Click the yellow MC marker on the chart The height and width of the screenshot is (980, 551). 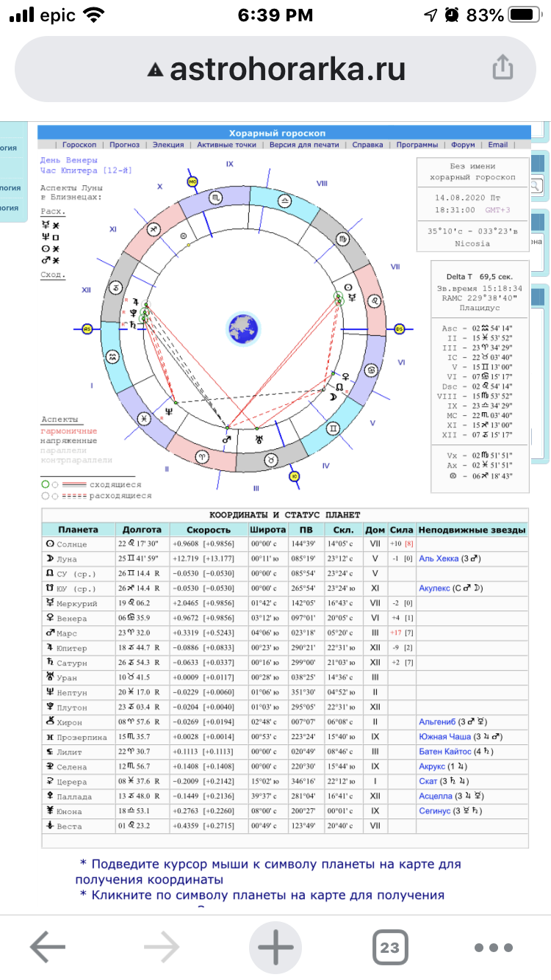[193, 181]
